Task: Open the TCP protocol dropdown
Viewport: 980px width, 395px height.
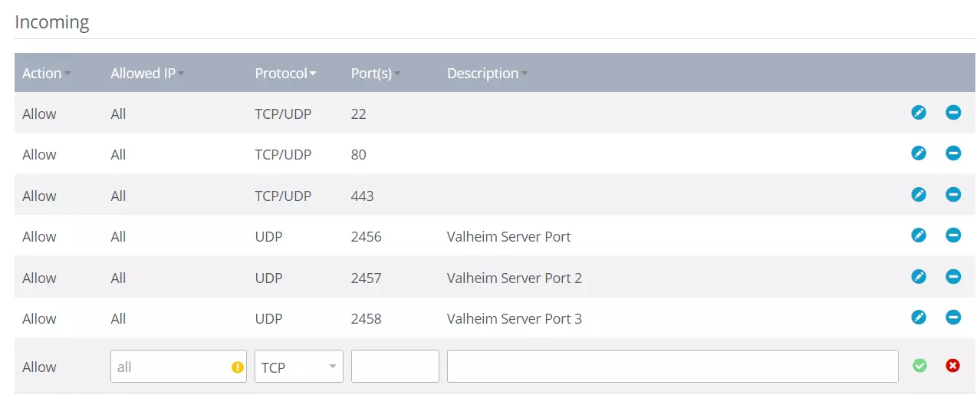Action: coord(299,367)
